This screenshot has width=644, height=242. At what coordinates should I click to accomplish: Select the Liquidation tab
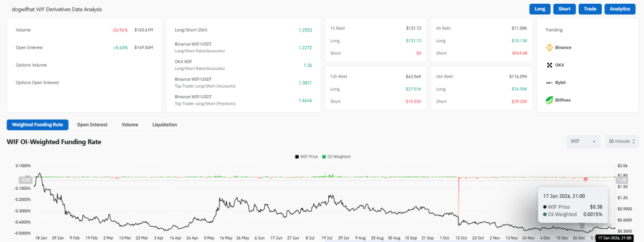coord(165,125)
